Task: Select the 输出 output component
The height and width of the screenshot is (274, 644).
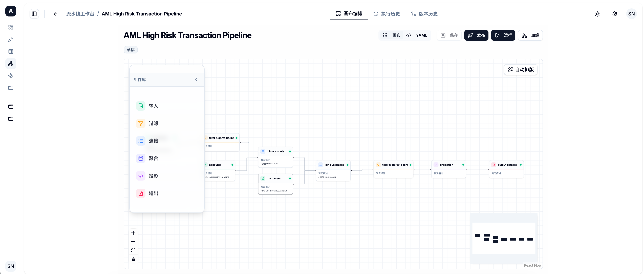Action: click(167, 193)
